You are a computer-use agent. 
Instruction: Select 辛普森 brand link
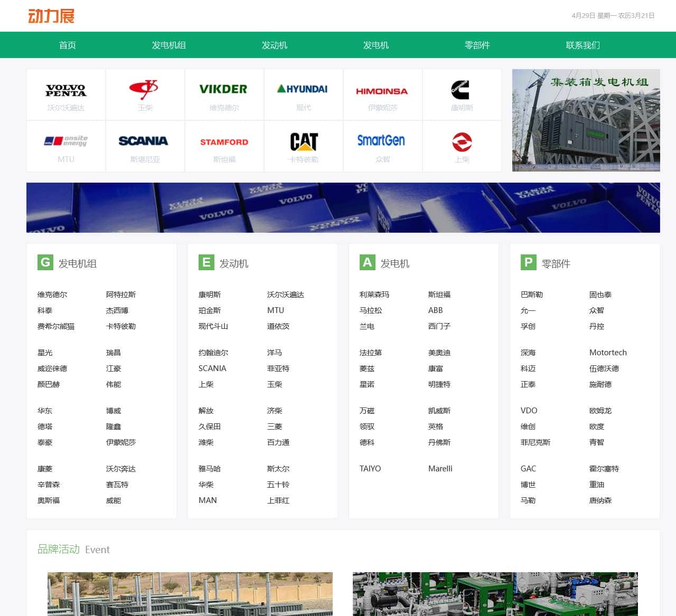(x=49, y=485)
